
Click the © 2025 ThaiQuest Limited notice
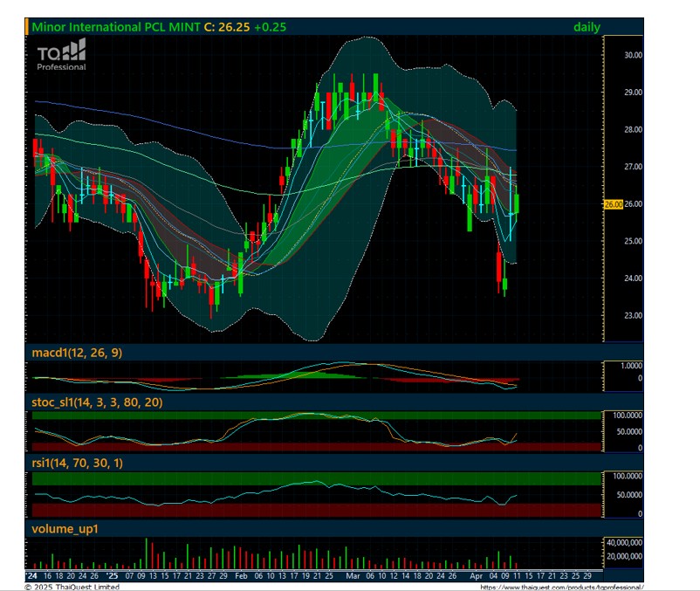tap(72, 587)
